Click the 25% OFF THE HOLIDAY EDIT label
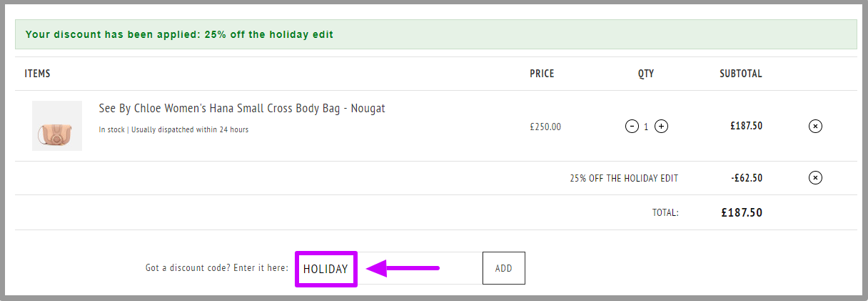This screenshot has width=868, height=301. point(624,178)
